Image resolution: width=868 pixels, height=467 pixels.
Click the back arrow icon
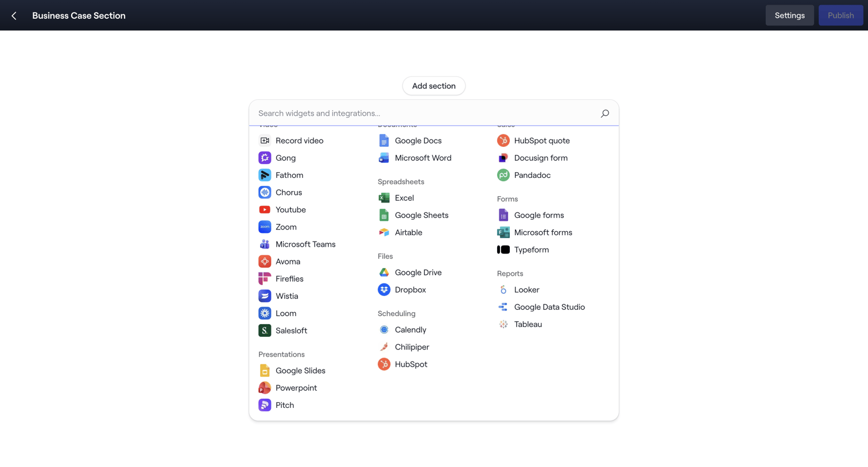coord(14,15)
